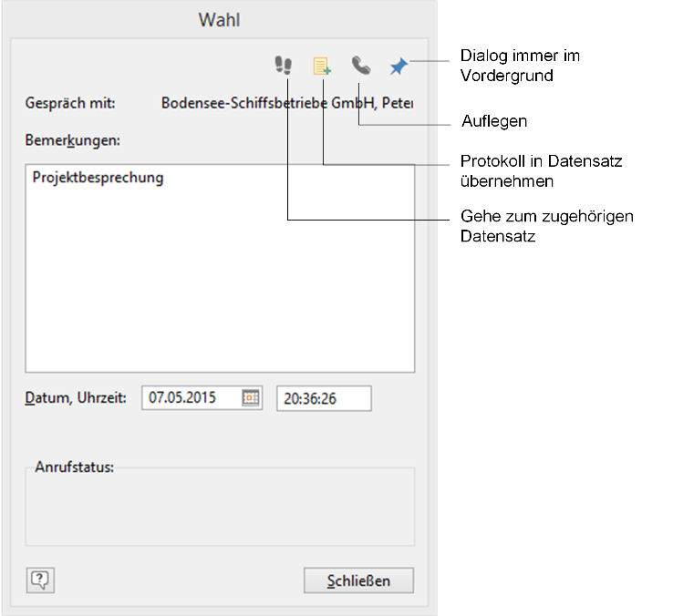Viewport: 673px width, 616px height.
Task: Toggle the pin to keep dialog in foreground
Action: click(x=399, y=66)
